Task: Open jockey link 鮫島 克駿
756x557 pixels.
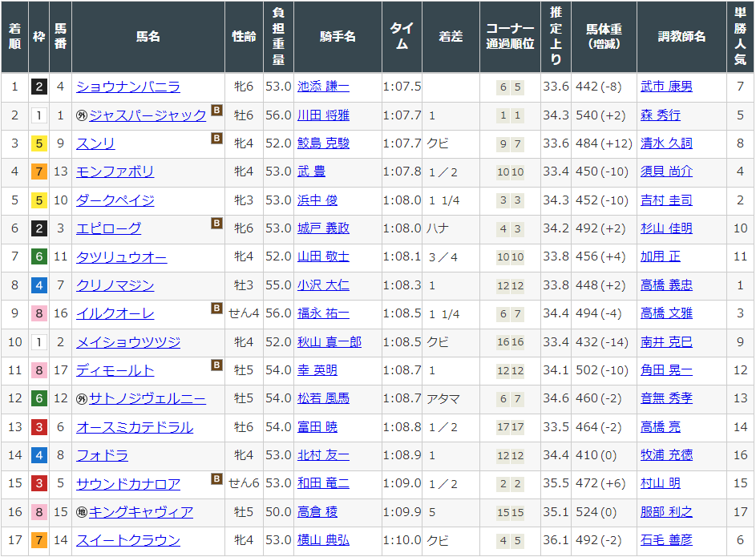Action: pos(324,143)
